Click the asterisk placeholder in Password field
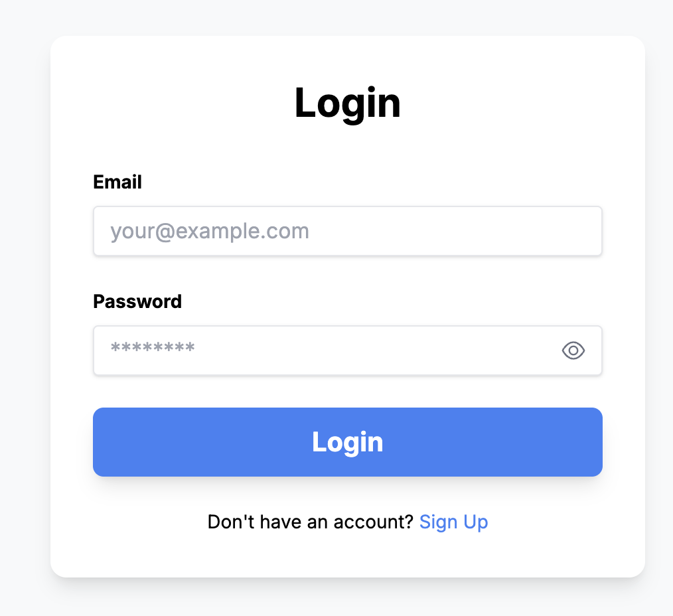673x616 pixels. coord(153,348)
